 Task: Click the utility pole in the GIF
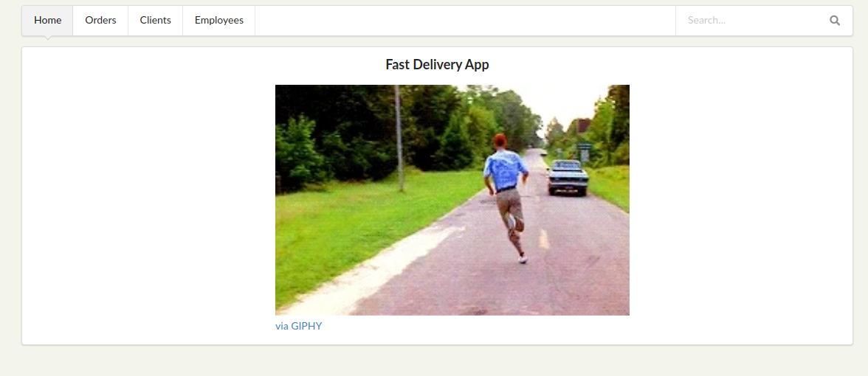point(399,139)
